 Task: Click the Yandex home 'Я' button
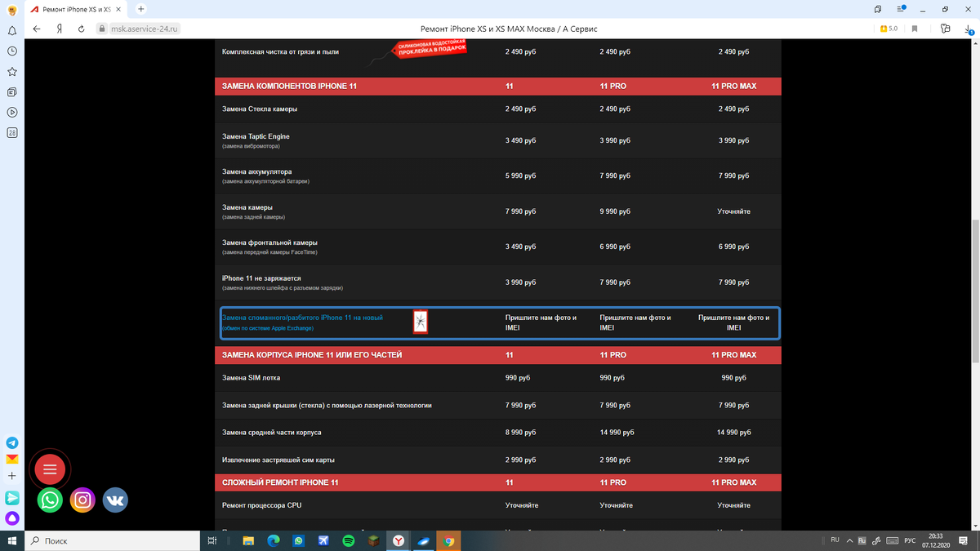click(60, 29)
